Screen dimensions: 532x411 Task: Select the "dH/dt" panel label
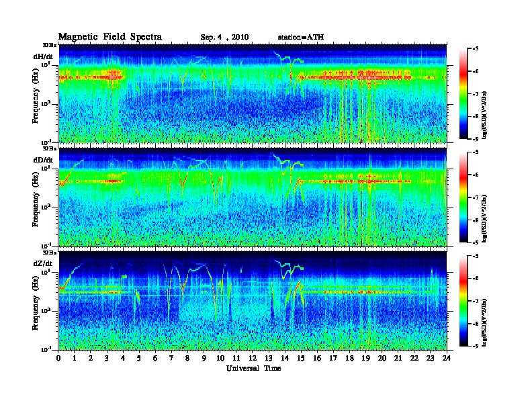coord(43,56)
